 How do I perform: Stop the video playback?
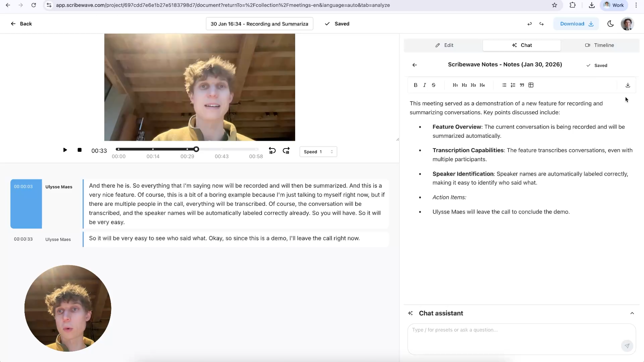(79, 150)
